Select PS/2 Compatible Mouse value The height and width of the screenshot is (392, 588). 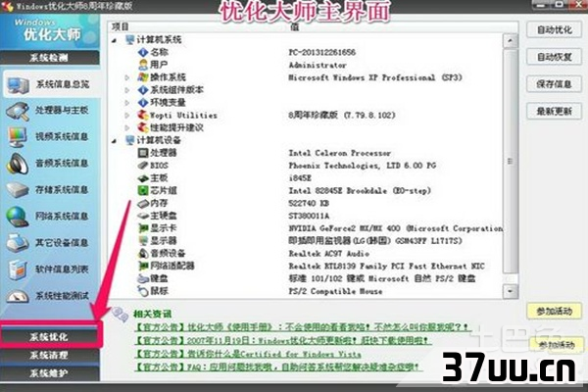[335, 291]
